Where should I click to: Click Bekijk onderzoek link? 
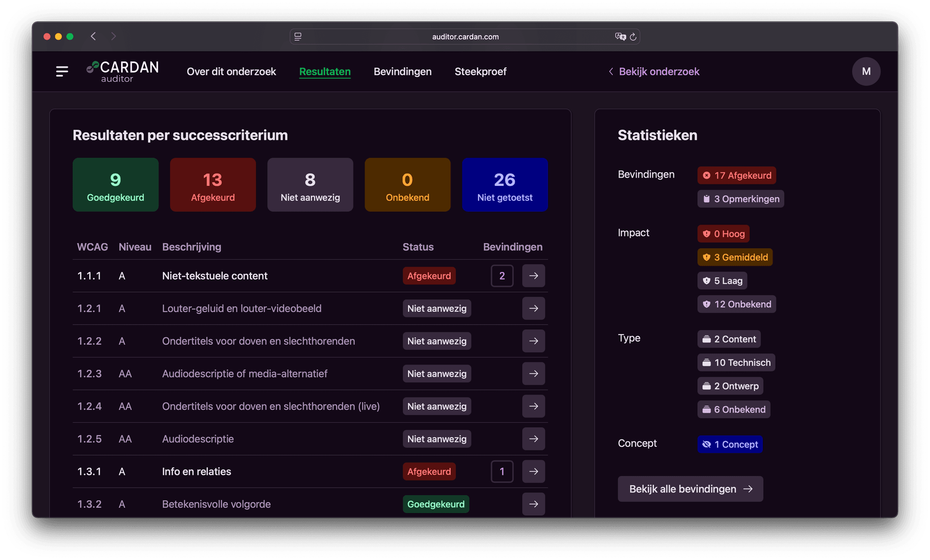pos(654,72)
